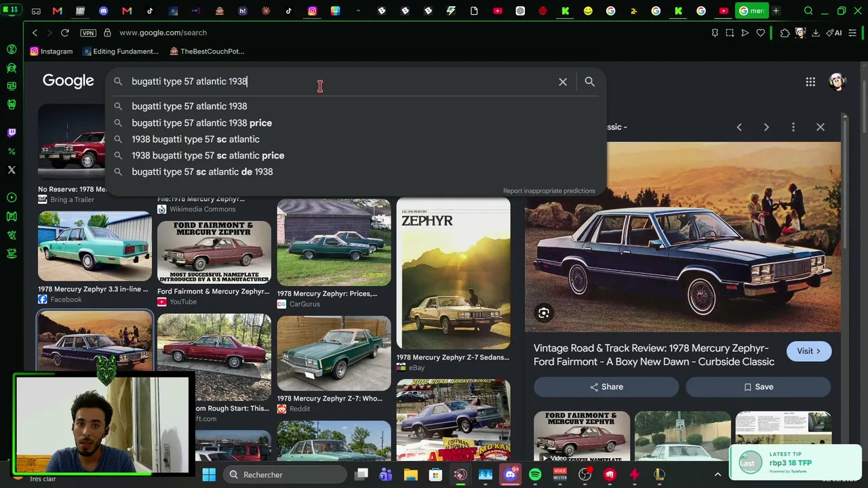Open the Google account profile picture
This screenshot has height=488, width=868.
[837, 82]
